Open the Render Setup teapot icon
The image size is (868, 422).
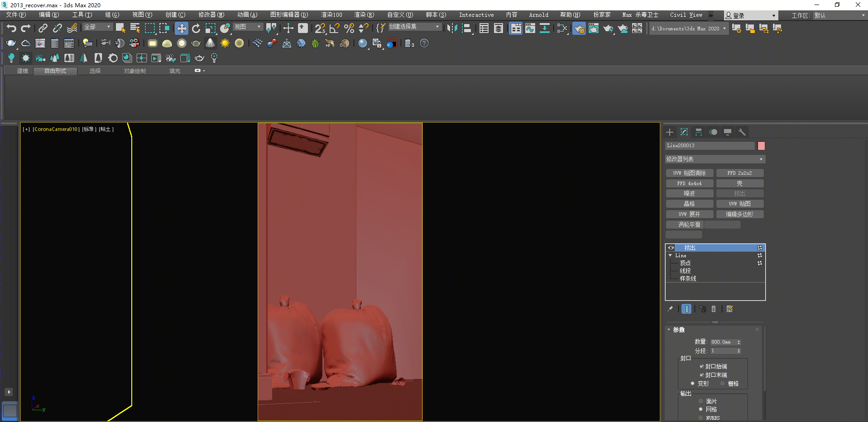(579, 29)
